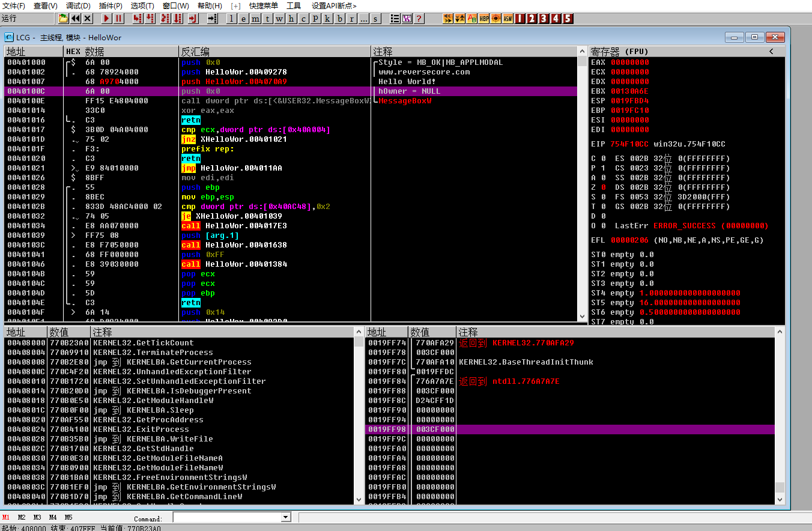Open Executable modules window (e button)
This screenshot has width=812, height=531.
pyautogui.click(x=243, y=19)
